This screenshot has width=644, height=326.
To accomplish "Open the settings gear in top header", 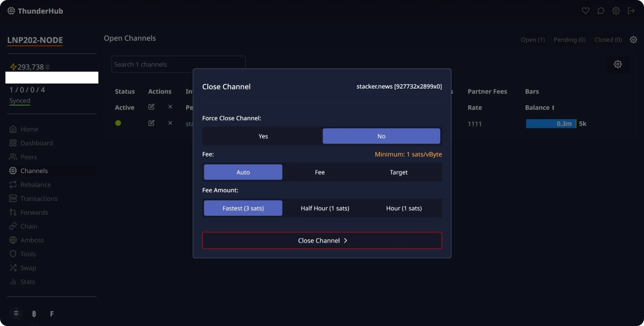I will [x=616, y=11].
